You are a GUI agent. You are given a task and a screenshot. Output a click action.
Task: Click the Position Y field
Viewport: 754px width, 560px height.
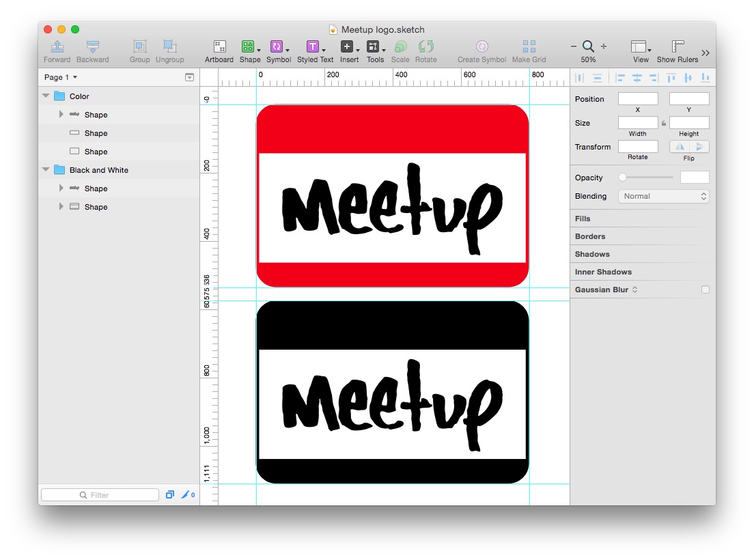[x=689, y=99]
